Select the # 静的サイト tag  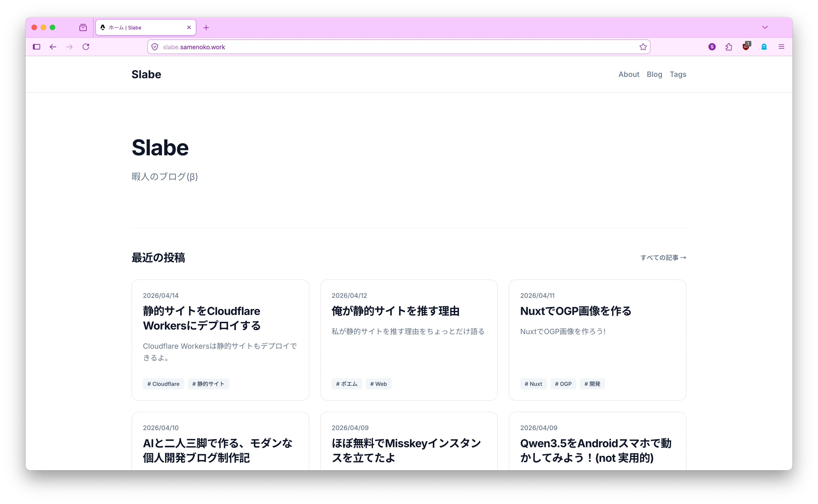(x=208, y=384)
